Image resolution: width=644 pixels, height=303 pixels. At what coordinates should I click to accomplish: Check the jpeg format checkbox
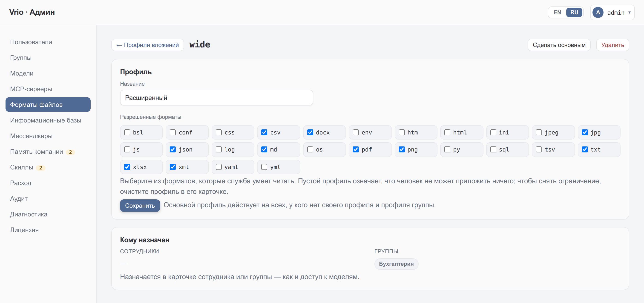tap(539, 132)
